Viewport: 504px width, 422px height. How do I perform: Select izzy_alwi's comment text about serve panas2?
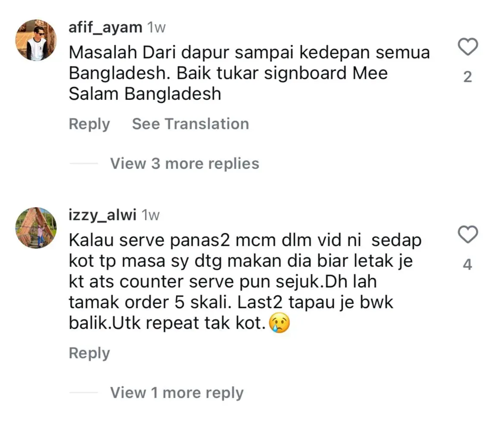(245, 281)
